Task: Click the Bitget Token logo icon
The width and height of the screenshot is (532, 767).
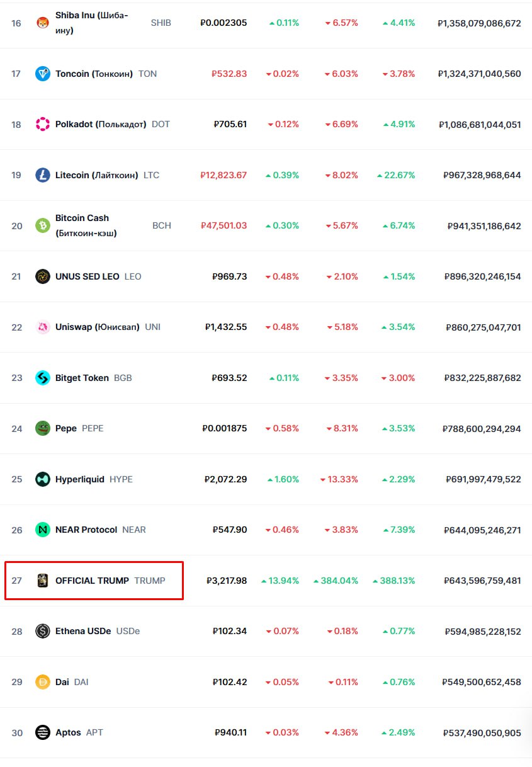Action: tap(43, 378)
